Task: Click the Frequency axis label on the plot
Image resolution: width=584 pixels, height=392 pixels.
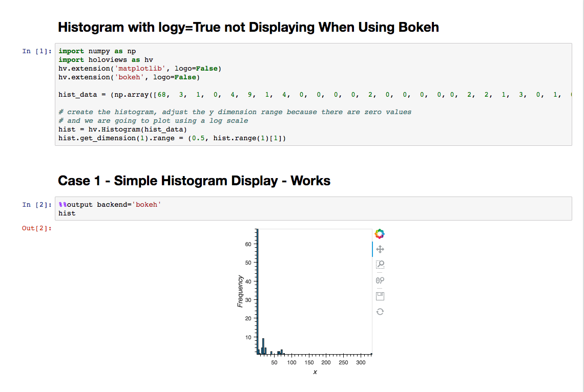Action: (x=240, y=292)
